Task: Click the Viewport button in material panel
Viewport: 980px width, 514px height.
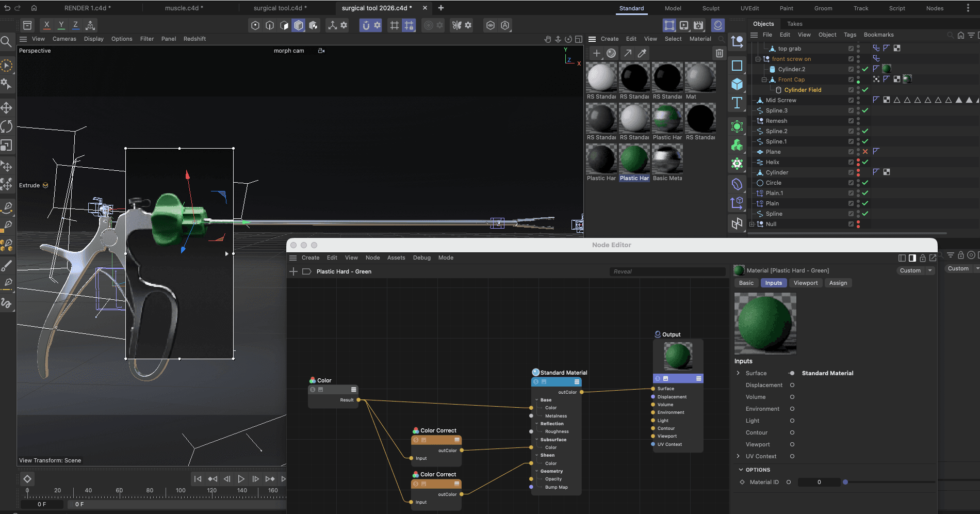Action: click(805, 283)
